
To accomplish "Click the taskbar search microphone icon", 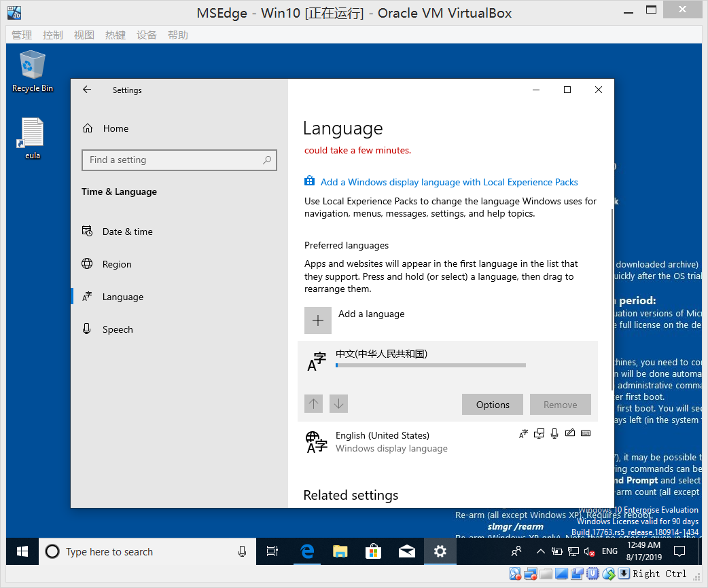I will (243, 551).
